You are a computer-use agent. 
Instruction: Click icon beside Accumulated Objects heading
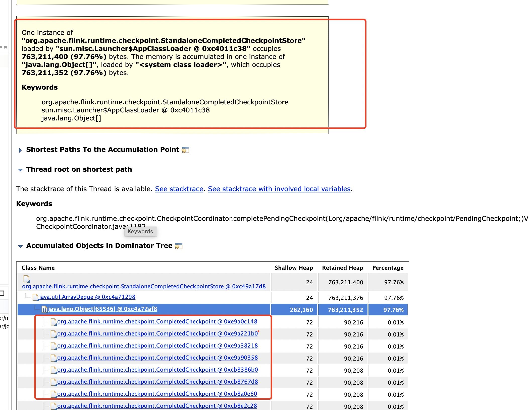tap(179, 246)
